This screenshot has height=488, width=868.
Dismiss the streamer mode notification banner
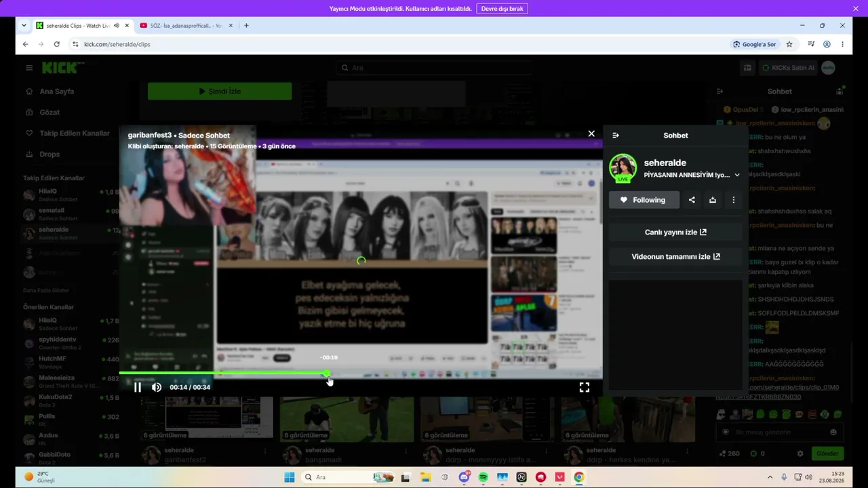pos(856,9)
